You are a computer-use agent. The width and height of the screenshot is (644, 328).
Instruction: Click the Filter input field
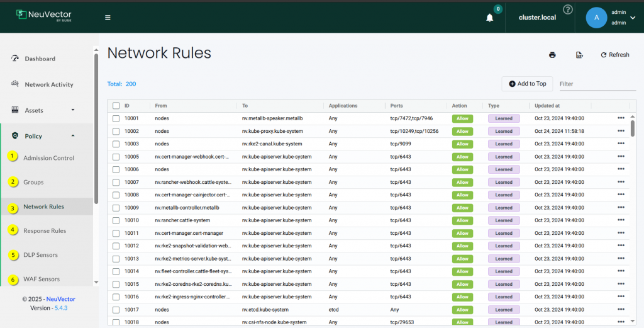[x=596, y=84]
